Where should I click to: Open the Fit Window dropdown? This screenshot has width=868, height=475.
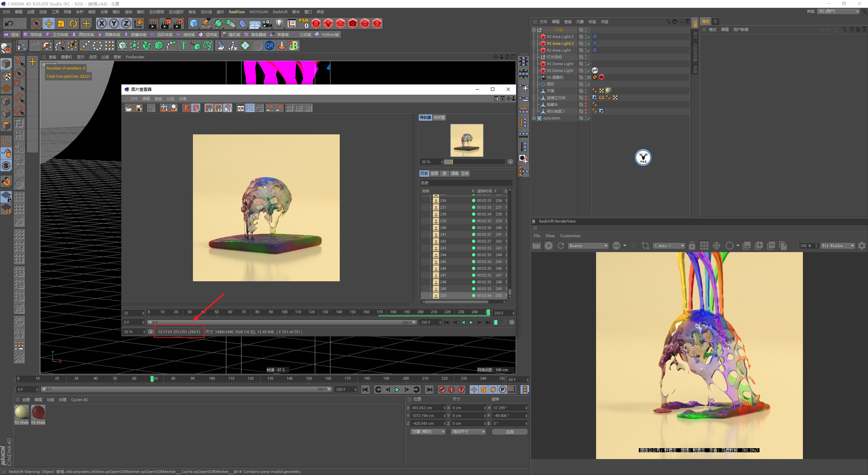point(837,246)
